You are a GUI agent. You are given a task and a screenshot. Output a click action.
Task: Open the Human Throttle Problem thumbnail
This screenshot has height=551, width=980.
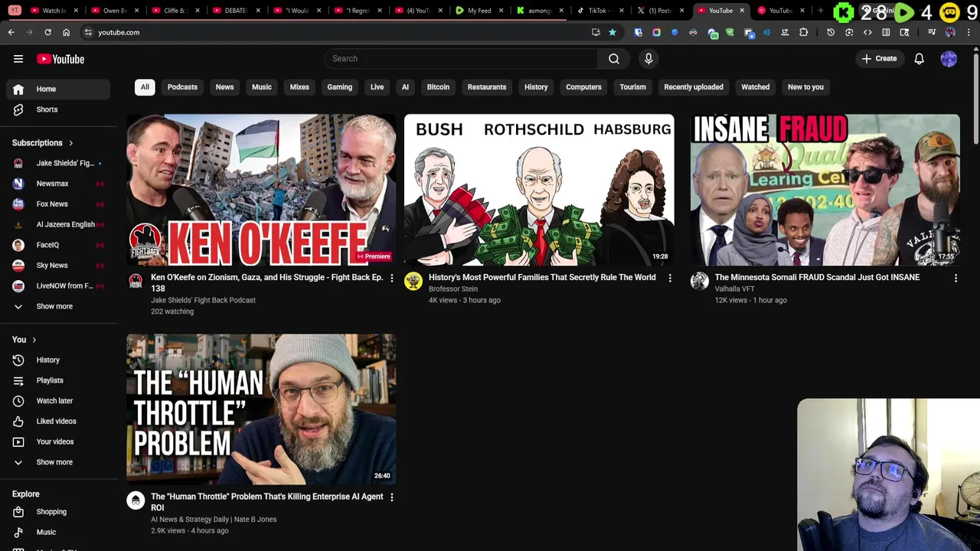tap(261, 409)
